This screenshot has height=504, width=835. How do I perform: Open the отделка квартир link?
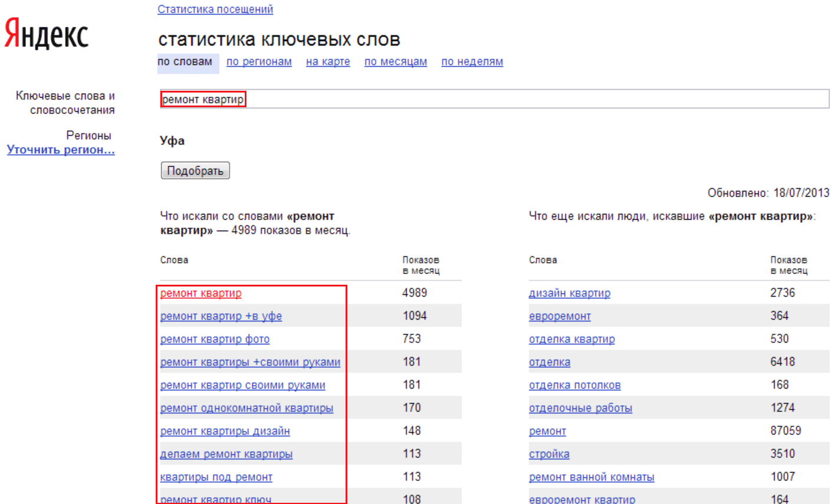(x=572, y=340)
